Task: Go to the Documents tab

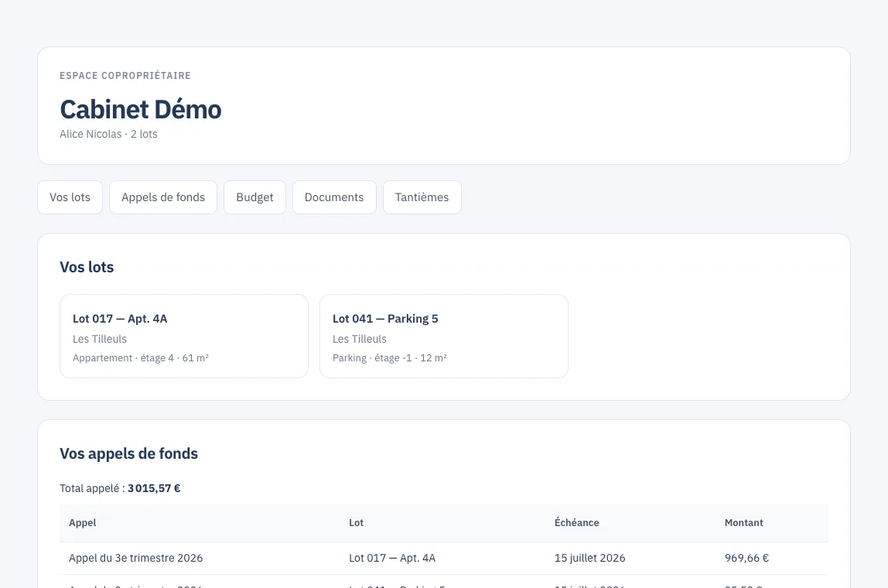Action: click(334, 197)
